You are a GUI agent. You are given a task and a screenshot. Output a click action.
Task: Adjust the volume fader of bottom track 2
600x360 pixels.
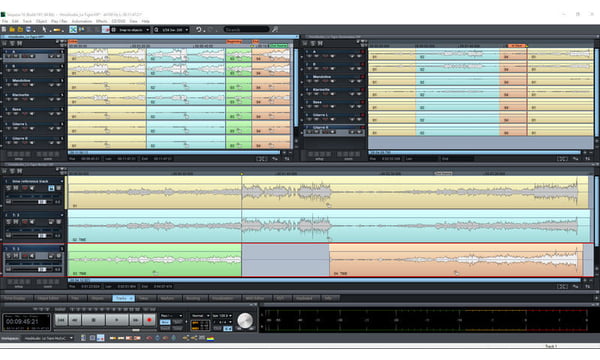click(x=42, y=236)
